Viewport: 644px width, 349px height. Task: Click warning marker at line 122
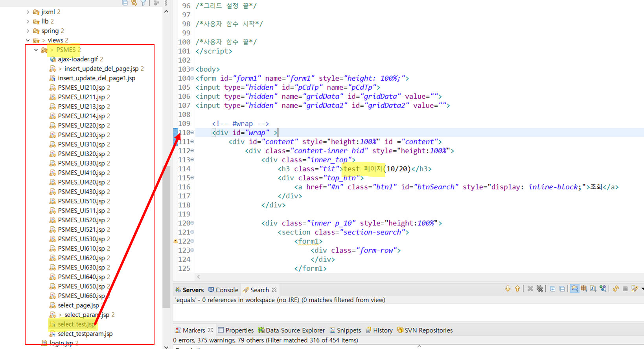(175, 241)
